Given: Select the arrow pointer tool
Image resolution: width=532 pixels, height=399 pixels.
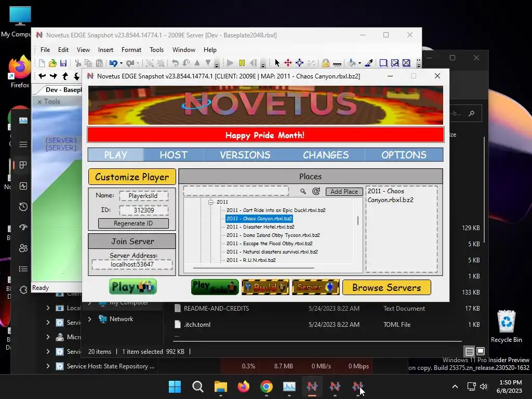Looking at the screenshot, I should coord(277,63).
